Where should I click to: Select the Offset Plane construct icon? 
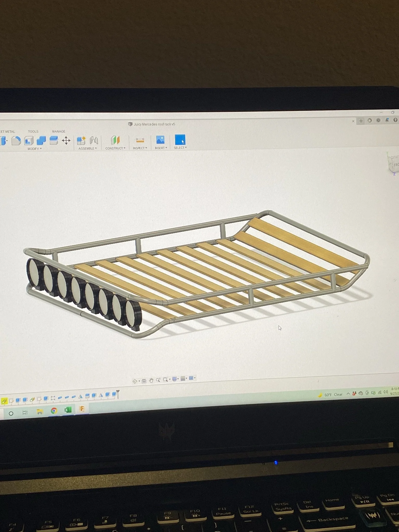(115, 140)
